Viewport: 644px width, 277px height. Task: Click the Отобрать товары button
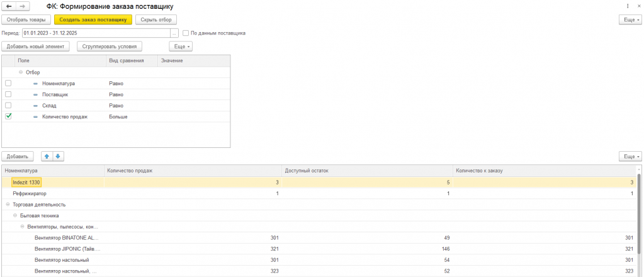(26, 20)
